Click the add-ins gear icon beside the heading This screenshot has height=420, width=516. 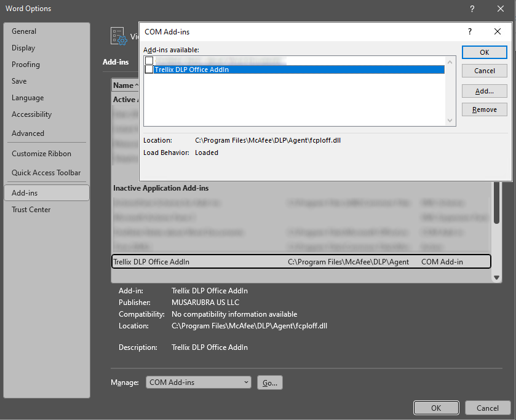[119, 36]
